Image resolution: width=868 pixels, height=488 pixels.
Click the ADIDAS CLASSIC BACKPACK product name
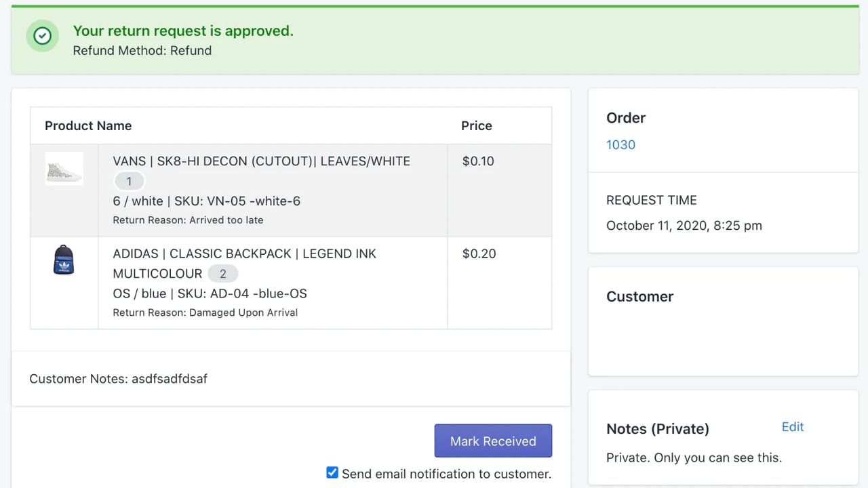click(x=245, y=264)
